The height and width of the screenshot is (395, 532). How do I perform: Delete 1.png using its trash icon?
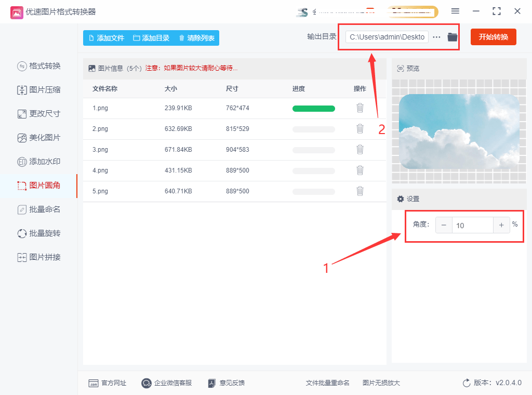360,108
